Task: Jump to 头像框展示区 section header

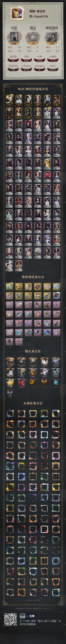Action: click(33, 403)
